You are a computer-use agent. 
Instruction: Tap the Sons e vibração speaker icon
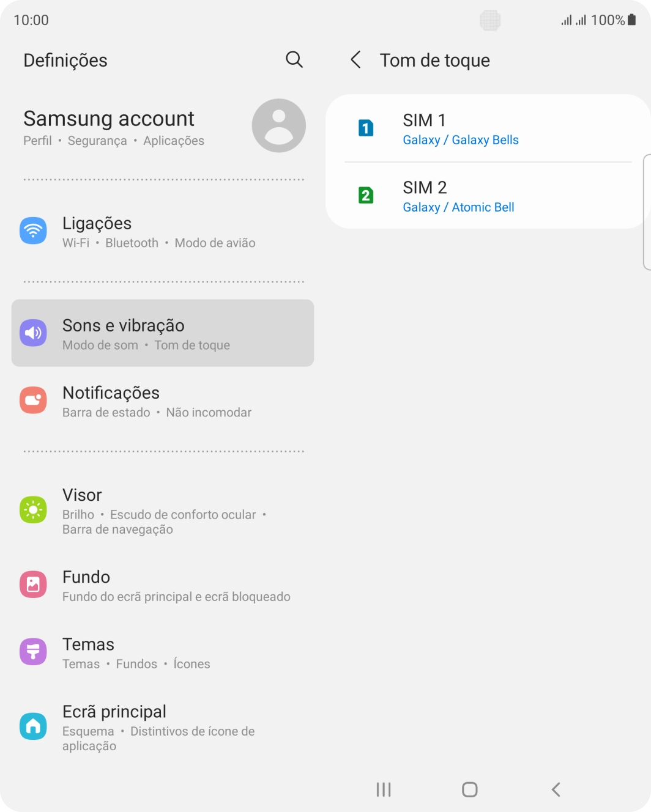pos(33,333)
